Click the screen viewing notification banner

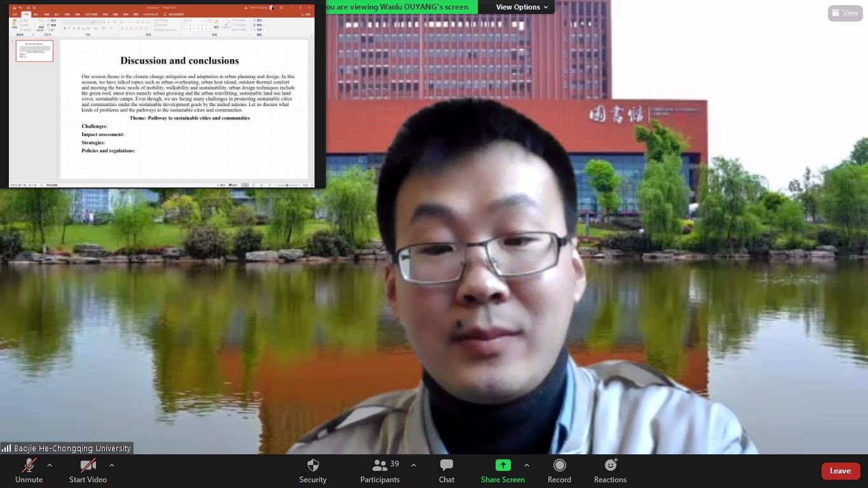click(400, 7)
